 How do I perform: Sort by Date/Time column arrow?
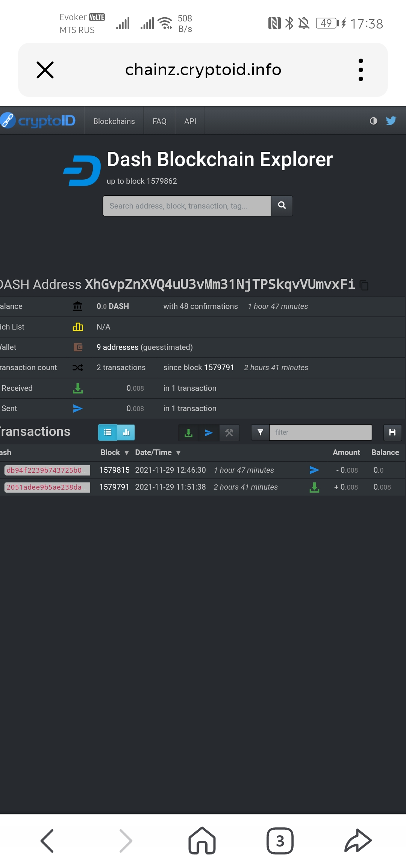178,453
